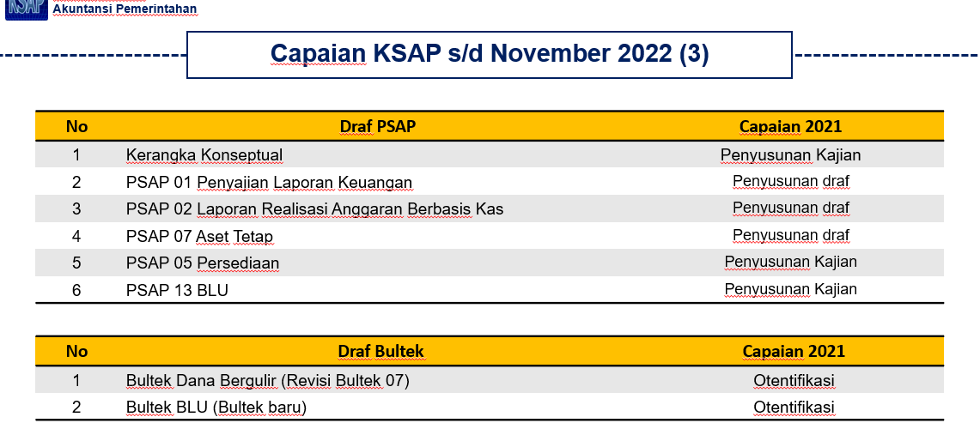Click Penyusunan draf status for PSAP 07
Image resolution: width=980 pixels, height=429 pixels.
coord(791,235)
